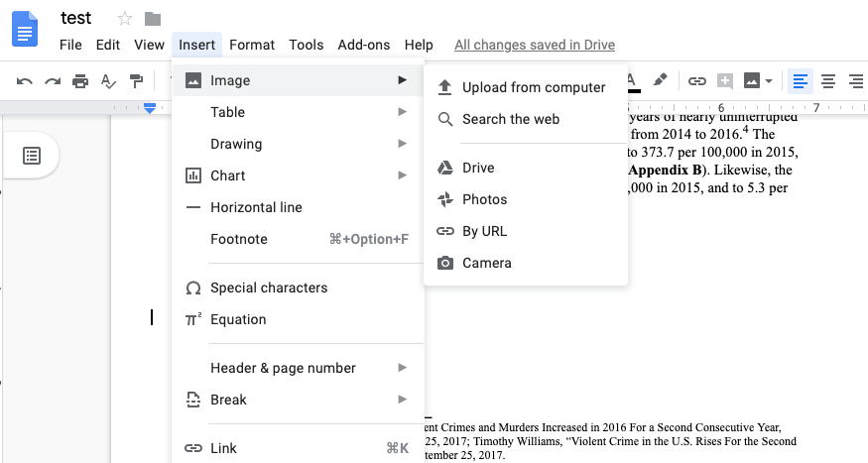Viewport: 868px width, 463px height.
Task: Open the document outline panel icon
Action: point(31,156)
